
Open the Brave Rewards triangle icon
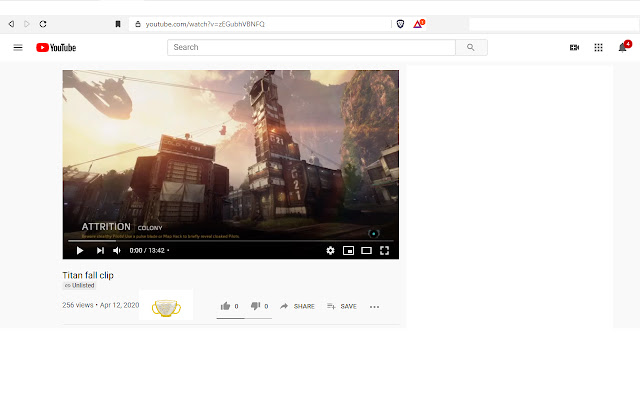pyautogui.click(x=418, y=24)
